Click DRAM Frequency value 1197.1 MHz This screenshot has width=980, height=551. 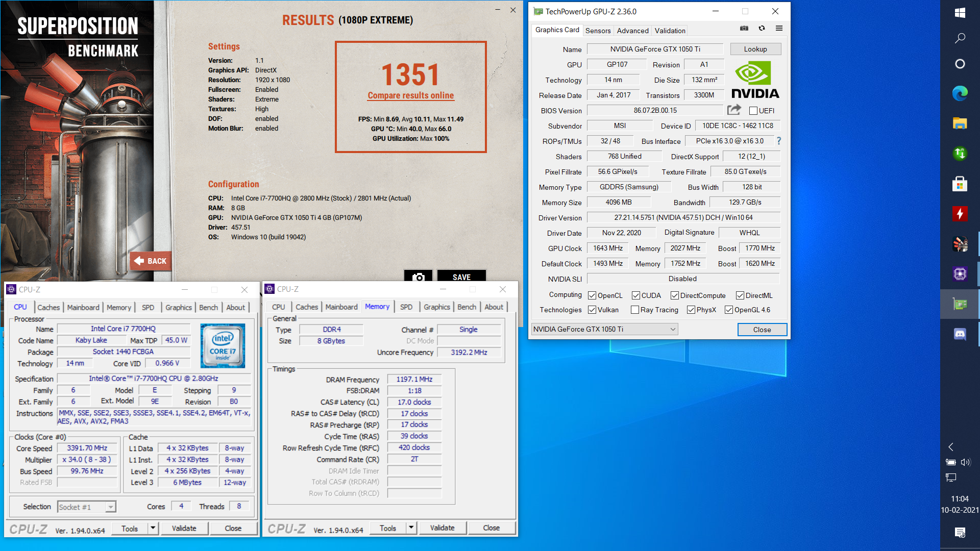pyautogui.click(x=414, y=379)
